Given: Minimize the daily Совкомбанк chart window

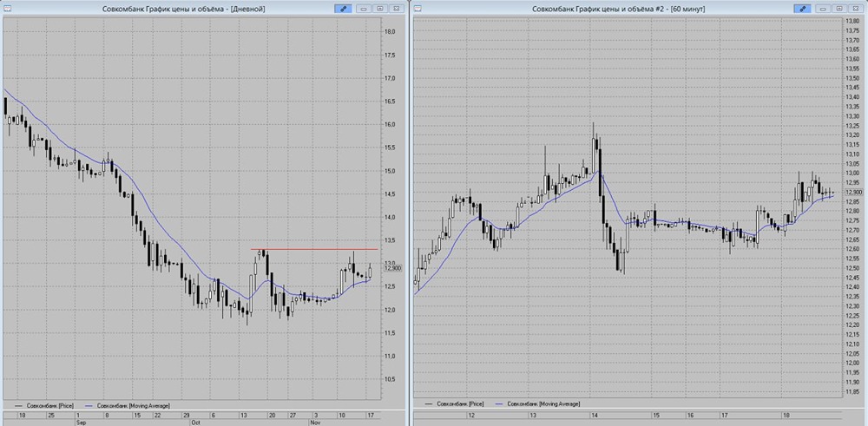Looking at the screenshot, I should coord(364,9).
